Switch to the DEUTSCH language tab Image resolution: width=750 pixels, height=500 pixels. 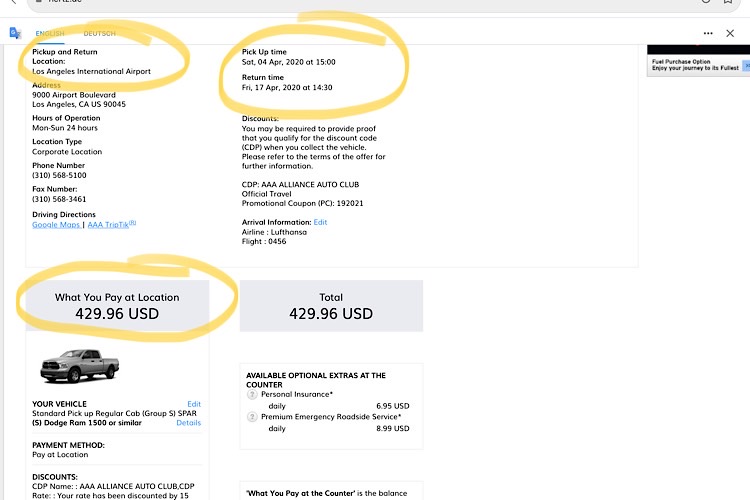[x=99, y=33]
